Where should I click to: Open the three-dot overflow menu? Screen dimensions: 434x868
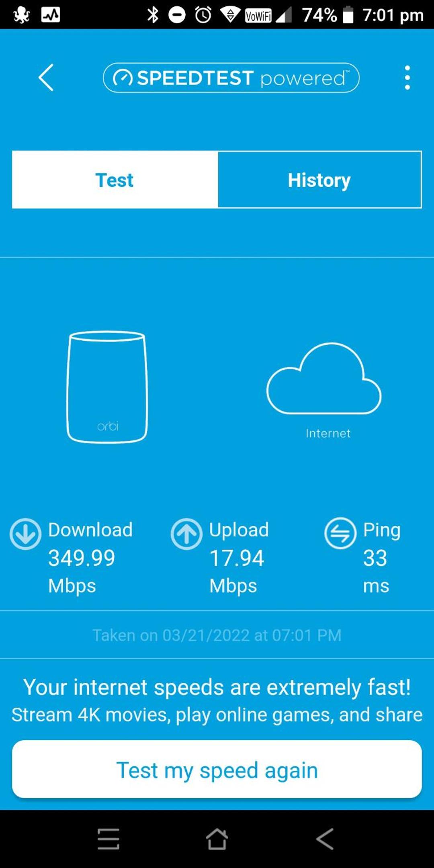pos(407,78)
